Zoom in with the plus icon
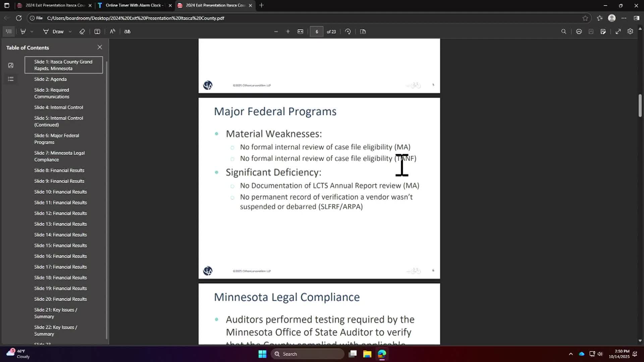This screenshot has width=644, height=362. (288, 32)
